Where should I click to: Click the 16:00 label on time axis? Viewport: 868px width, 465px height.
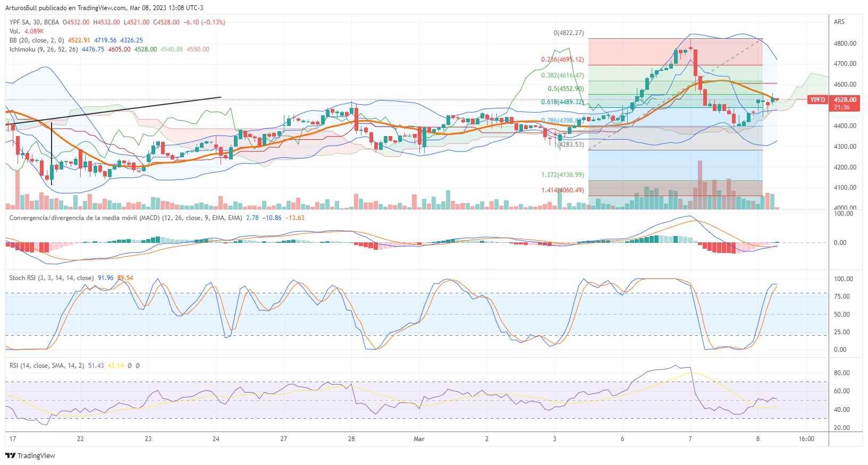(x=806, y=439)
